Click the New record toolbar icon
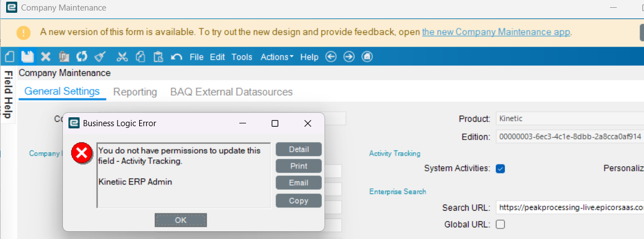Image resolution: width=644 pixels, height=239 pixels. pyautogui.click(x=9, y=57)
